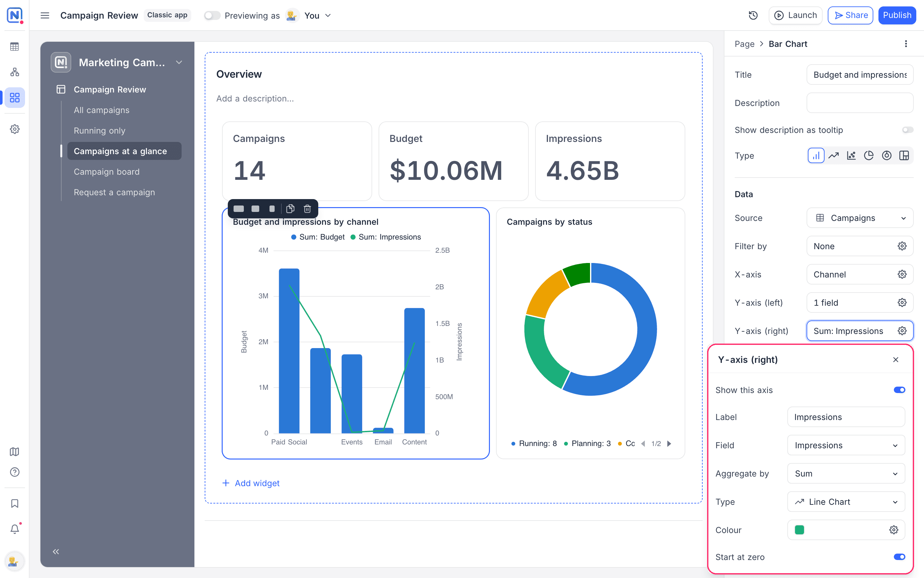Set widget to narrowest width option
Image resolution: width=924 pixels, height=578 pixels.
(x=272, y=209)
